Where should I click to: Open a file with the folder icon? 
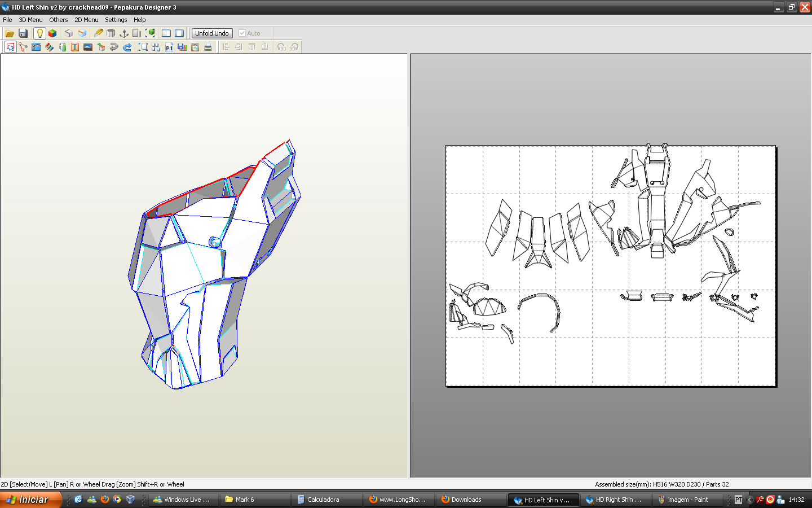pos(10,33)
